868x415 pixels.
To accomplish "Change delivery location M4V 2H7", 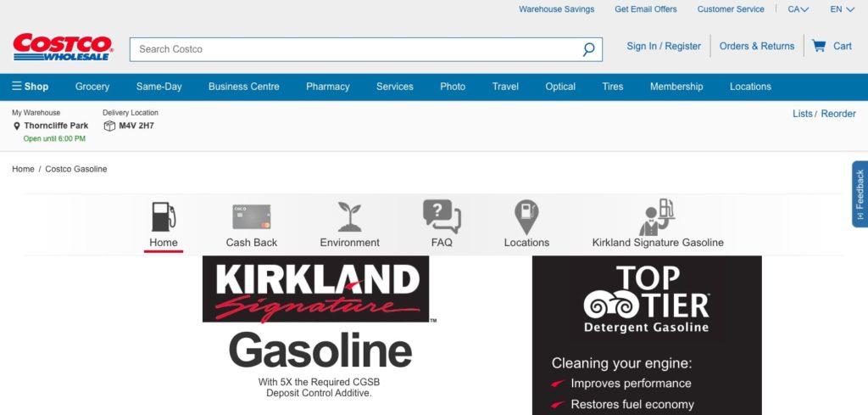I will [136, 126].
